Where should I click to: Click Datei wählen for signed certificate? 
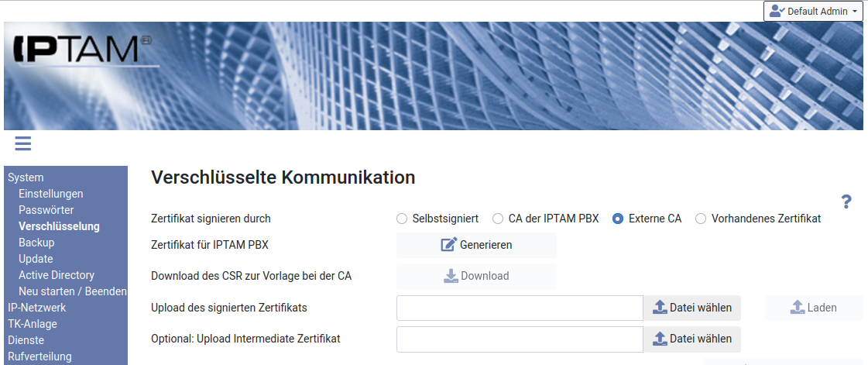[691, 308]
